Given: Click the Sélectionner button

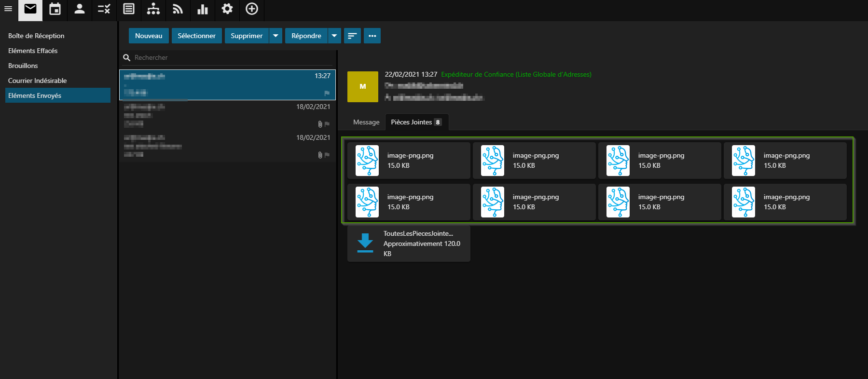Looking at the screenshot, I should [x=196, y=36].
